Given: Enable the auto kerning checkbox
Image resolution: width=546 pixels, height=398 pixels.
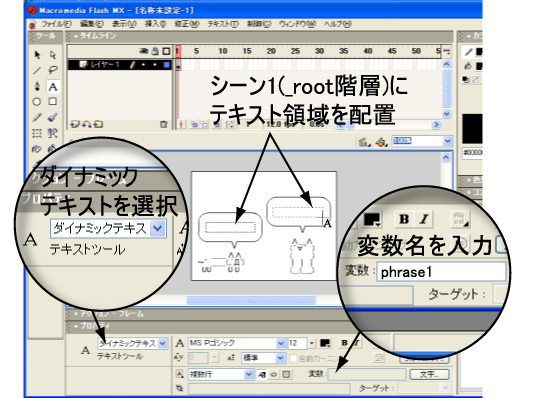Looking at the screenshot, I should coord(294,358).
